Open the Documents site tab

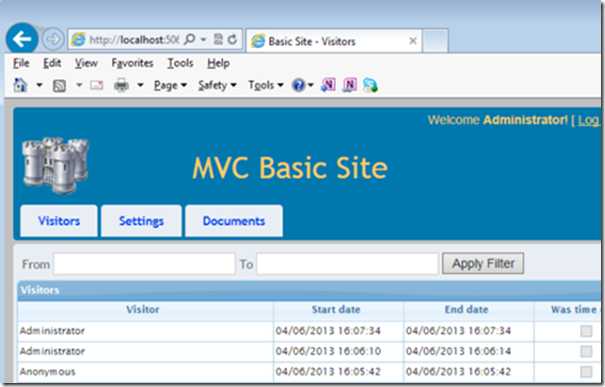(234, 221)
